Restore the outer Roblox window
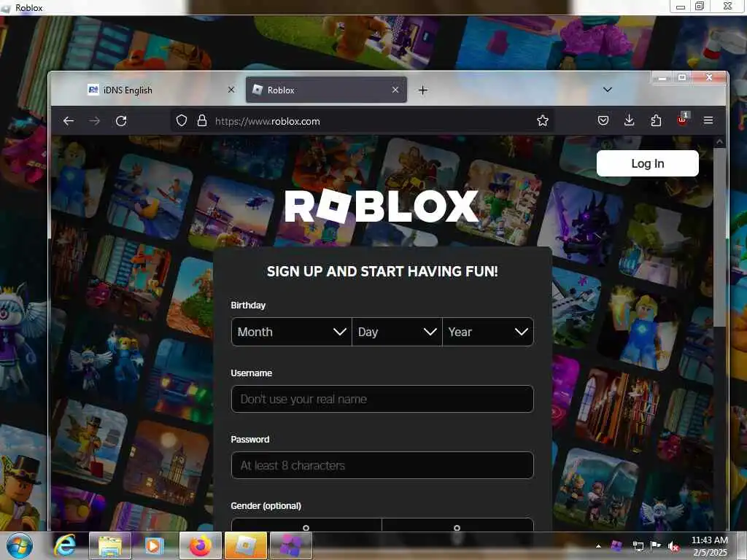 tap(700, 6)
